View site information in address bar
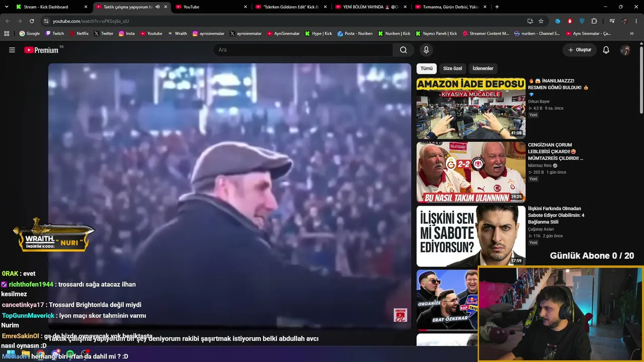Screen dimensions: 644x362 (46, 21)
